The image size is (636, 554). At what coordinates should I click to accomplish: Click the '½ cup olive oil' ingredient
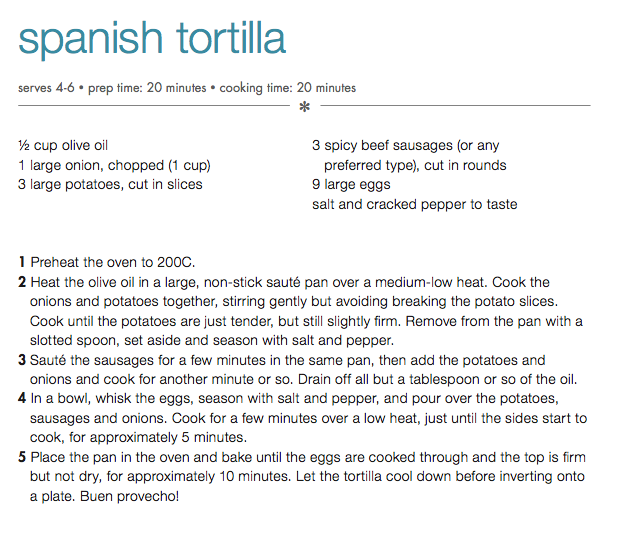[63, 145]
